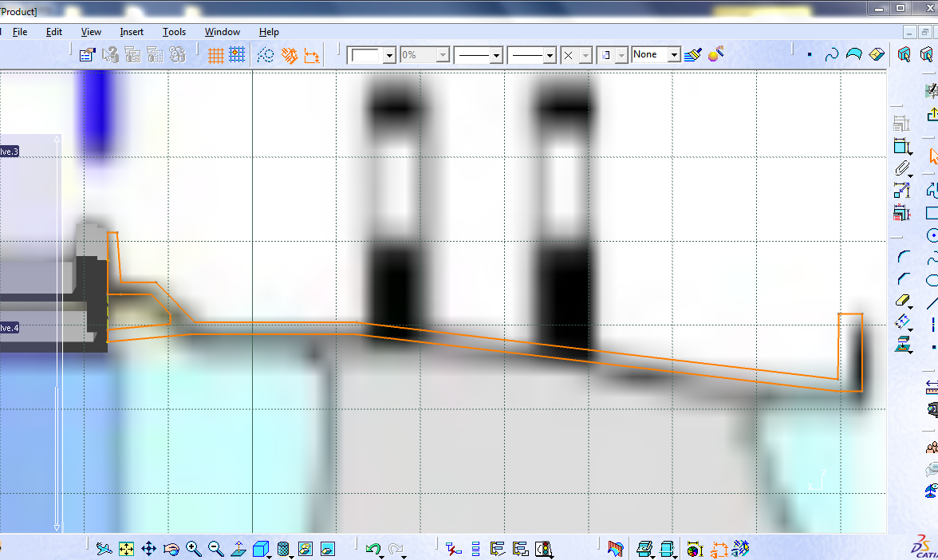Click the Painter format brush icon
The height and width of the screenshot is (560, 938).
tap(692, 55)
